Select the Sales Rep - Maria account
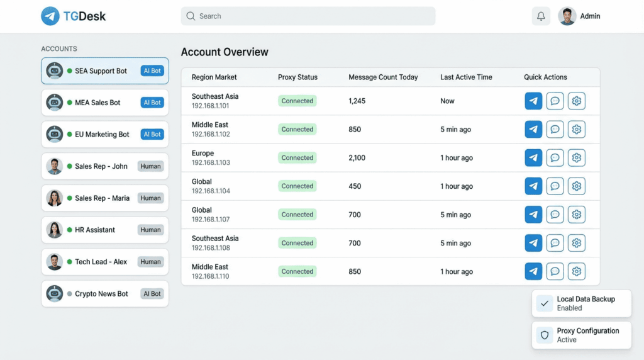The image size is (644, 360). pos(105,198)
